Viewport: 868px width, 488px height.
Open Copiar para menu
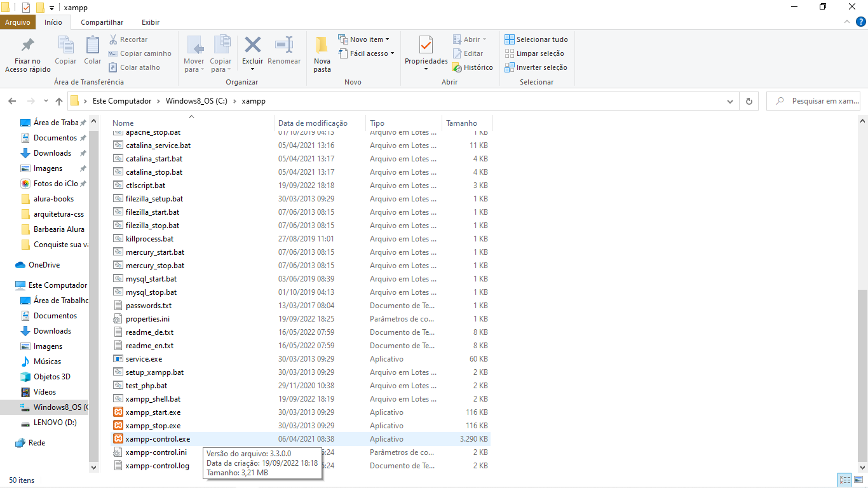coord(221,54)
